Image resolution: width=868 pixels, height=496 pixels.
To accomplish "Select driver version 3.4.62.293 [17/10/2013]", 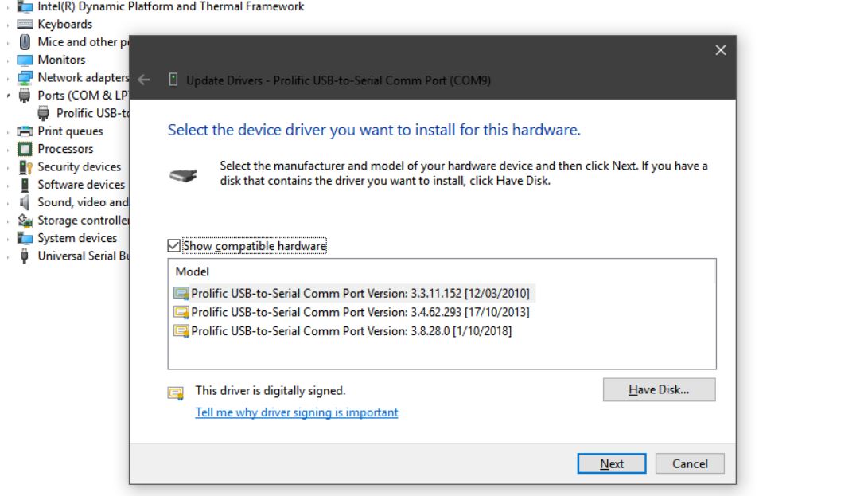I will click(x=360, y=312).
